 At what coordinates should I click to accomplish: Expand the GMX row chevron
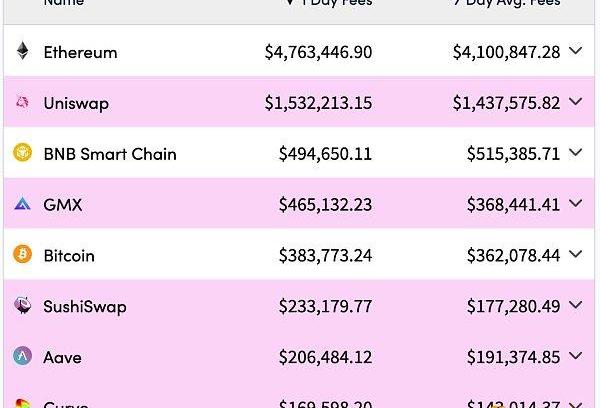[575, 204]
